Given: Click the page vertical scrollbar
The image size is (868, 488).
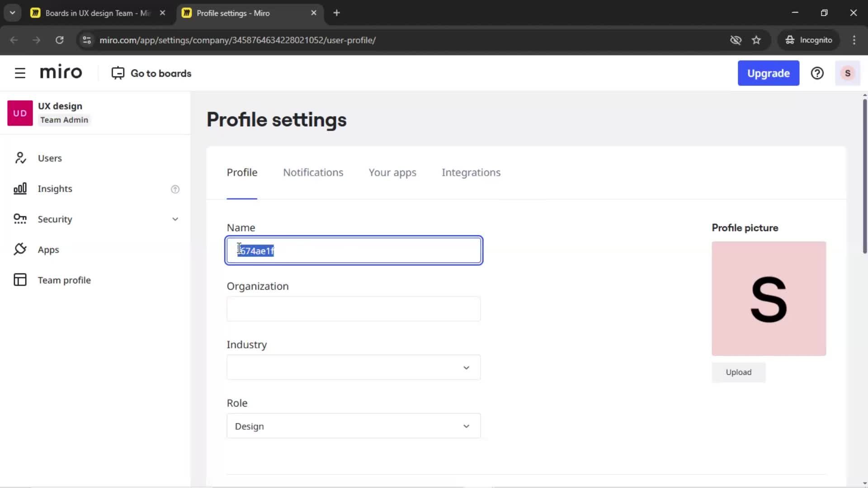Looking at the screenshot, I should pos(864,176).
